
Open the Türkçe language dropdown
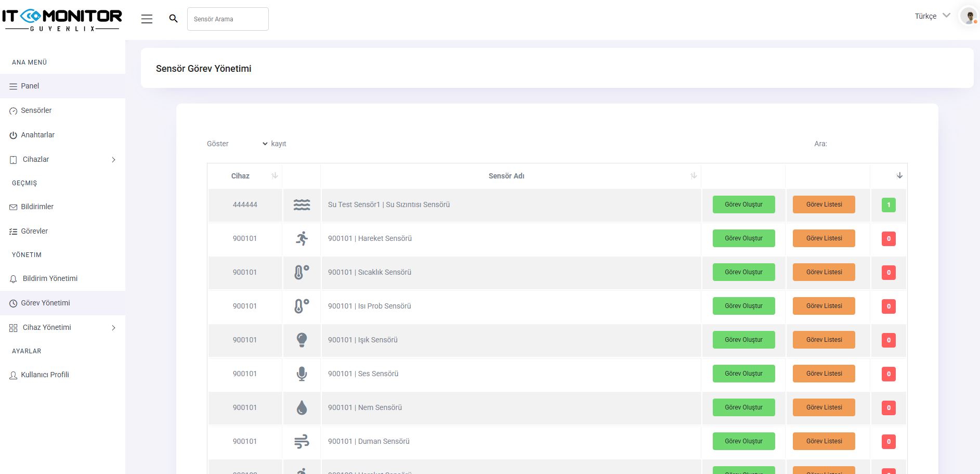point(932,16)
